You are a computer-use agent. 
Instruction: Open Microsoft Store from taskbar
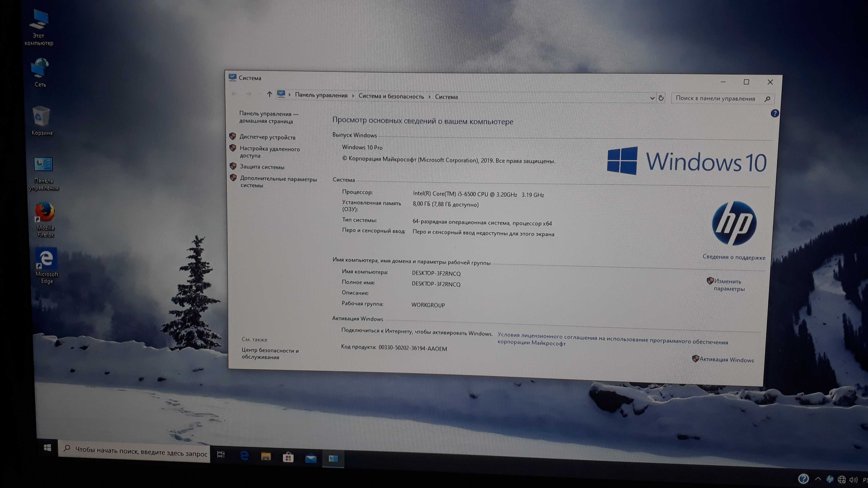coord(288,457)
